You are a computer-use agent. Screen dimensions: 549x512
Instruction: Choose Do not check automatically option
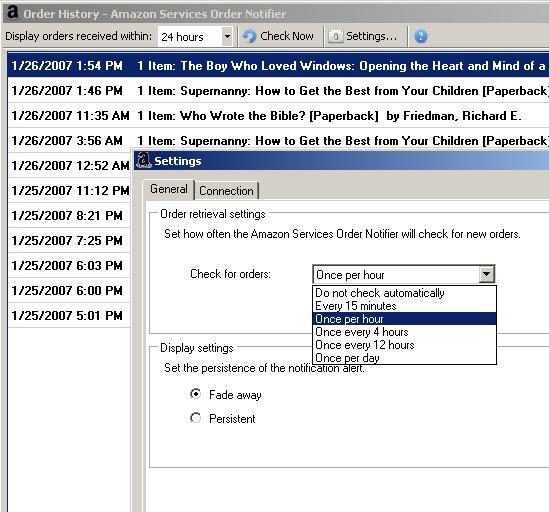pos(404,293)
